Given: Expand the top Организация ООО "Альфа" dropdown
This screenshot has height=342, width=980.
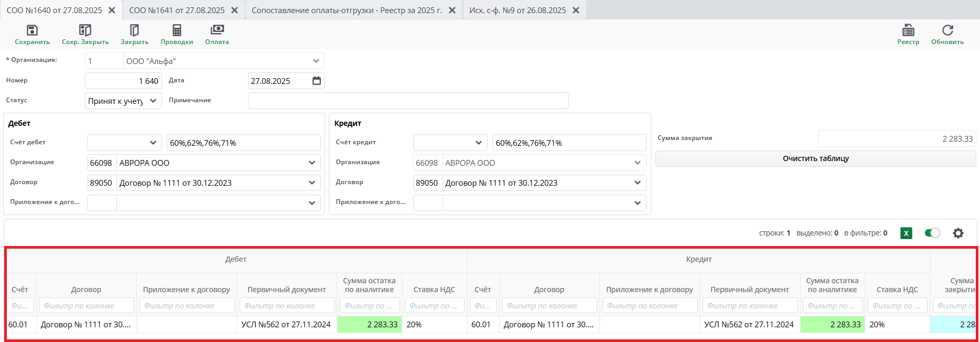Looking at the screenshot, I should tap(316, 61).
